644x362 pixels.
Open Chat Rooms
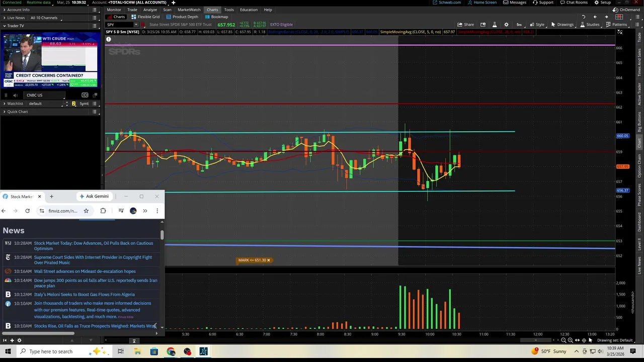click(x=574, y=3)
